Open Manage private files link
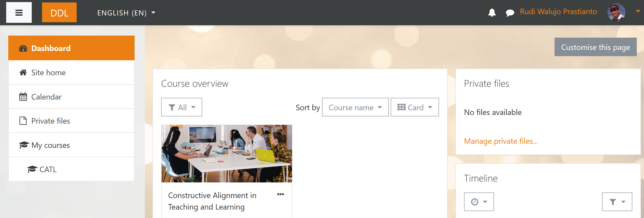The width and height of the screenshot is (644, 218). (501, 141)
